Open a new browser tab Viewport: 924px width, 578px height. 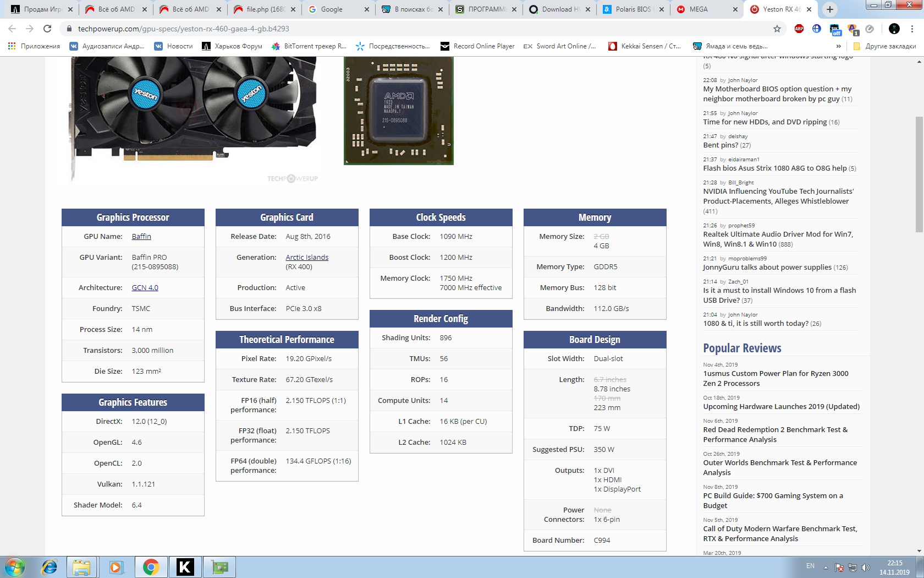pyautogui.click(x=830, y=9)
